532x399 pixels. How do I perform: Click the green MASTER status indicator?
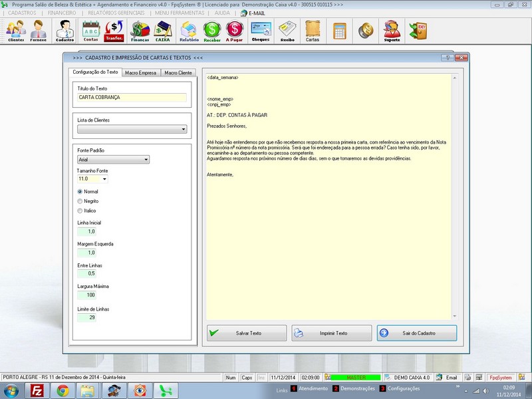(356, 377)
